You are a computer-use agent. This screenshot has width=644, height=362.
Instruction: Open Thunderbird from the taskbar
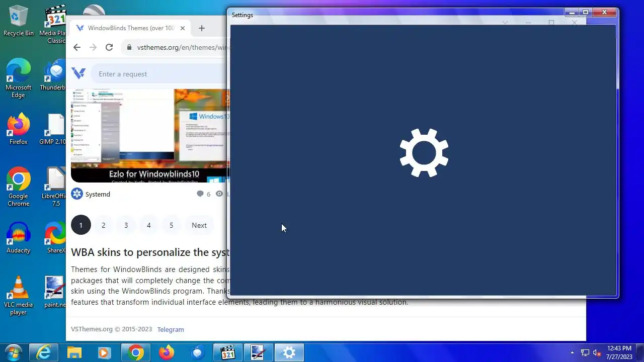[197, 353]
